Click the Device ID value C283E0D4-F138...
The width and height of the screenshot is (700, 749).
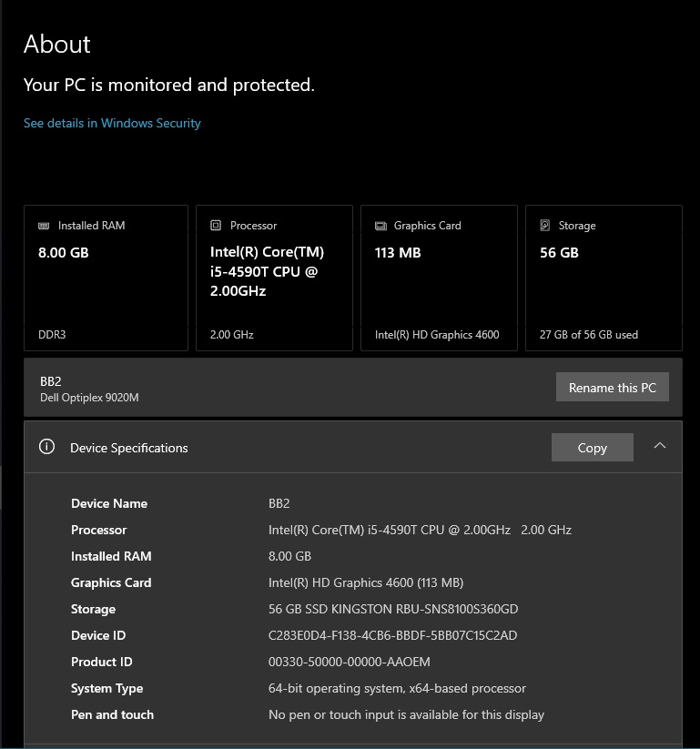click(392, 635)
